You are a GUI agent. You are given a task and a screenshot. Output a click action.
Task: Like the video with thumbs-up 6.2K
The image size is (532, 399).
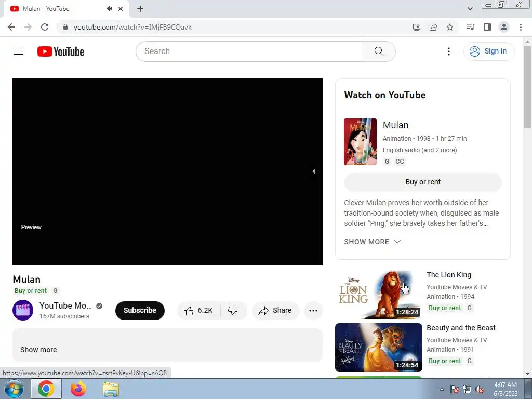pyautogui.click(x=199, y=311)
